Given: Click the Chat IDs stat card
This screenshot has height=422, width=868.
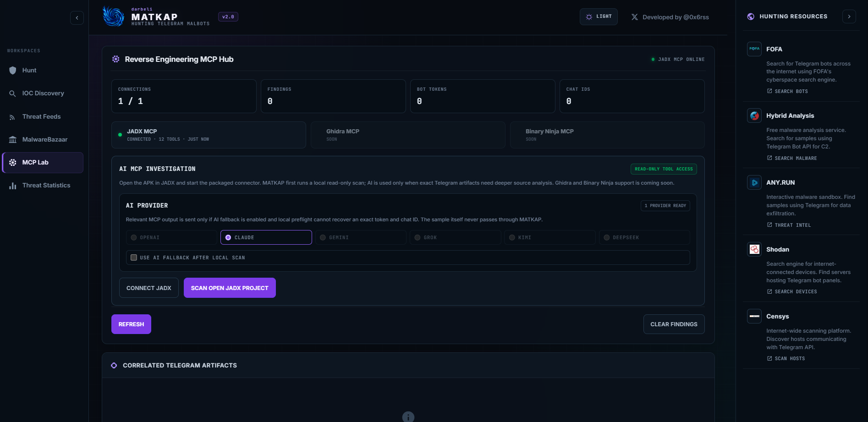Looking at the screenshot, I should pos(632,96).
